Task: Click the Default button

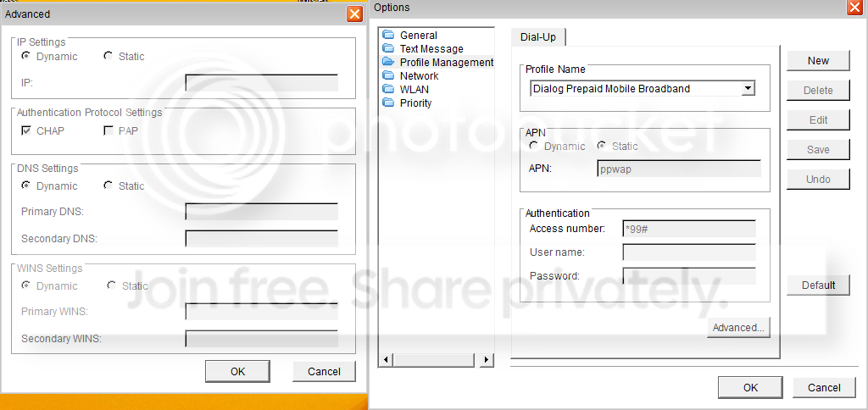Action: click(818, 285)
